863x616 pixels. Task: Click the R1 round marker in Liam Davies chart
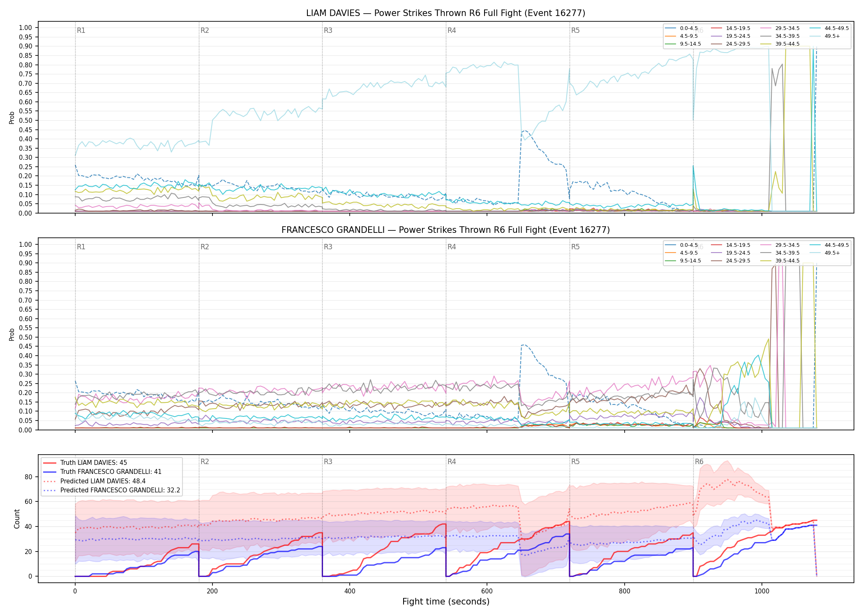[x=81, y=30]
